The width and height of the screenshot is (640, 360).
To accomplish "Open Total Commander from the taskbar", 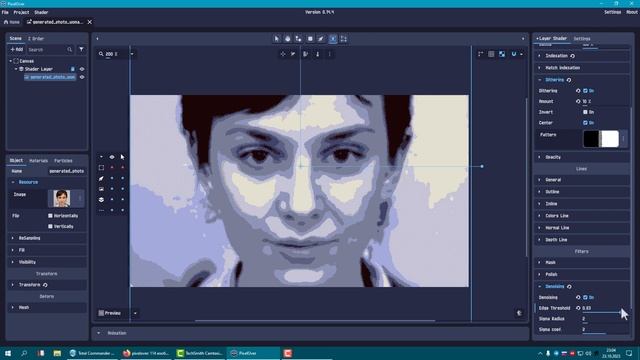I will [93, 353].
